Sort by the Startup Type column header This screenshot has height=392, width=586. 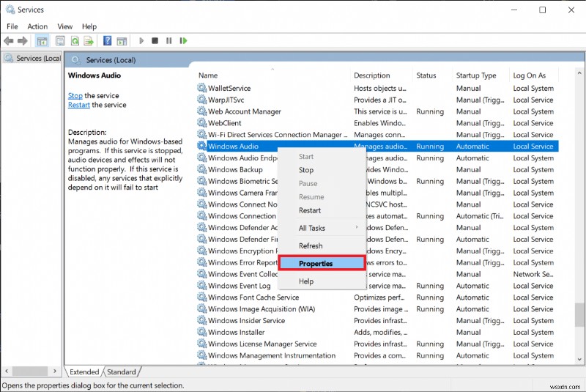[476, 75]
